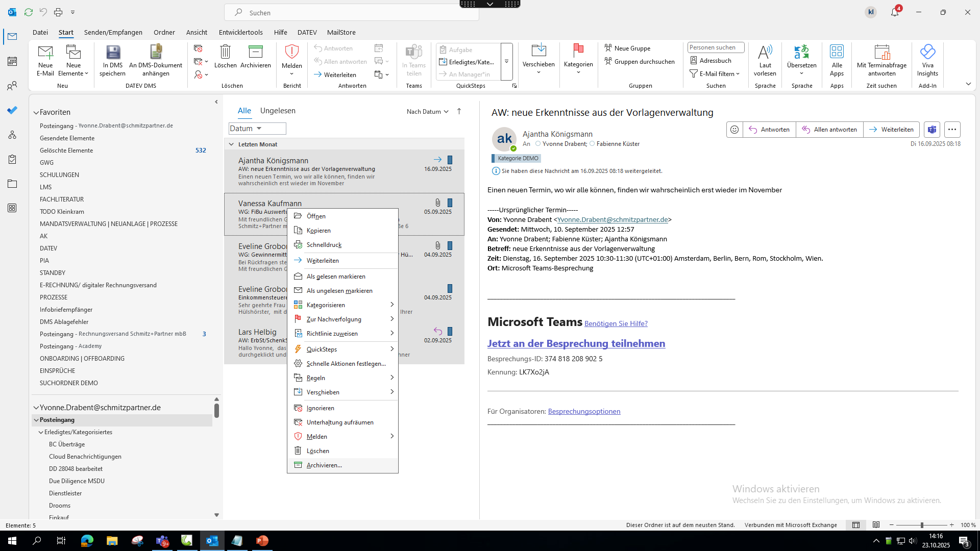
Task: Open Viva Insights add-in
Action: click(x=927, y=60)
